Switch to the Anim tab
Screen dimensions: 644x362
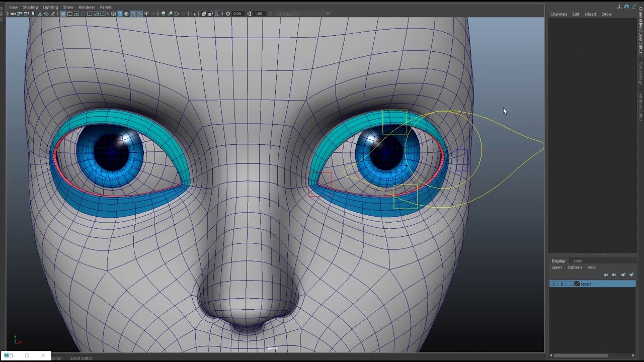578,261
